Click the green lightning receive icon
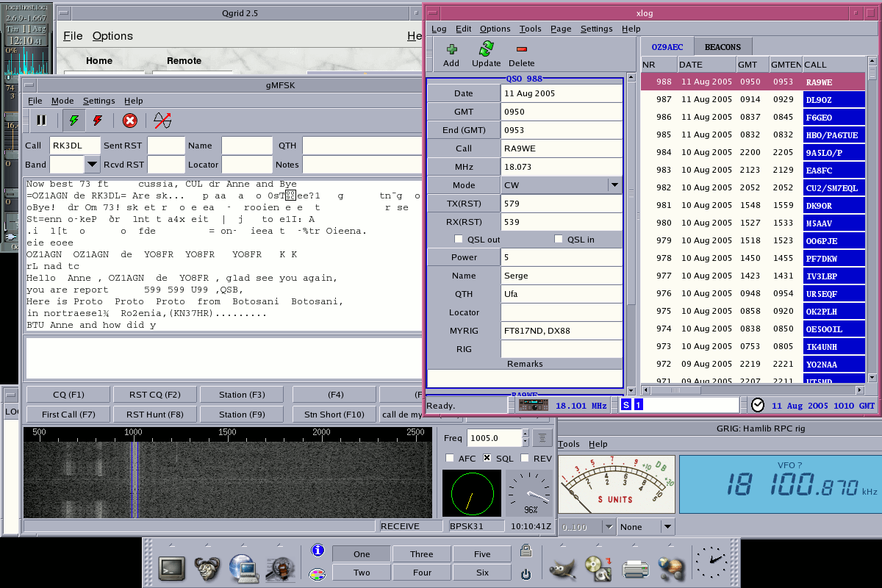882x588 pixels. coord(73,121)
